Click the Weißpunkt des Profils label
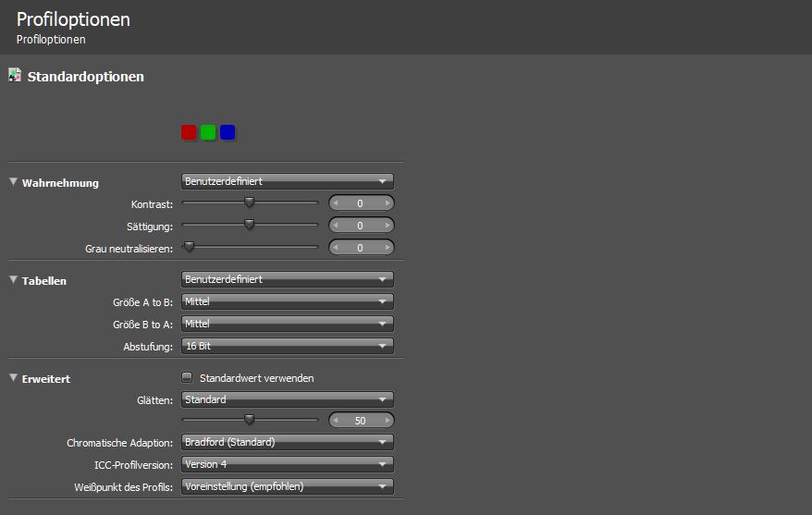Viewport: 812px width, 515px height. (x=123, y=487)
